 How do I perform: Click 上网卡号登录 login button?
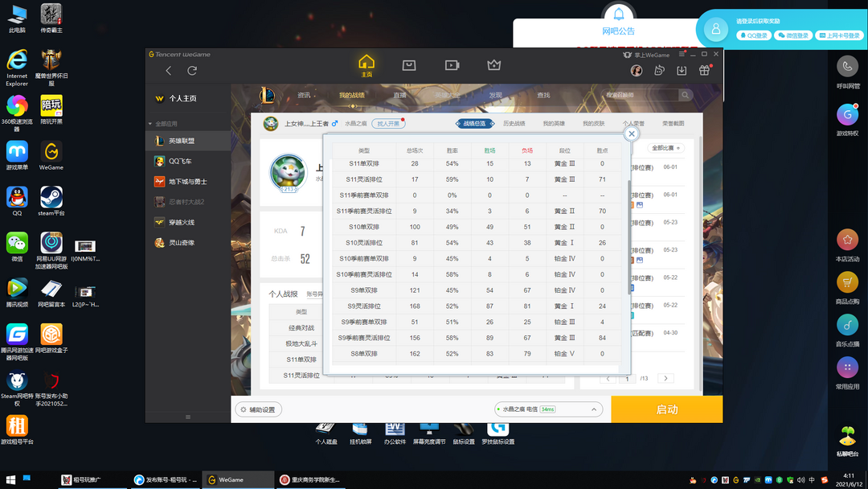[839, 35]
